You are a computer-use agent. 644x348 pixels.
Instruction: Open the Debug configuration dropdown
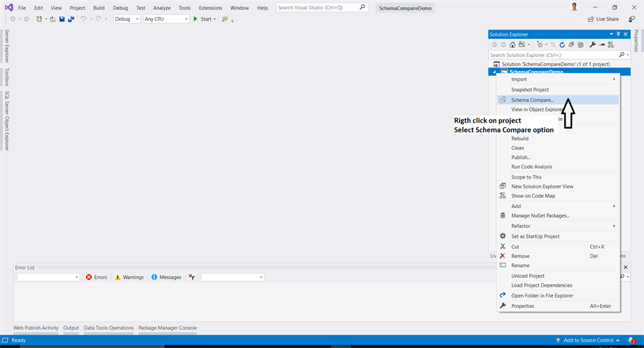[x=127, y=19]
